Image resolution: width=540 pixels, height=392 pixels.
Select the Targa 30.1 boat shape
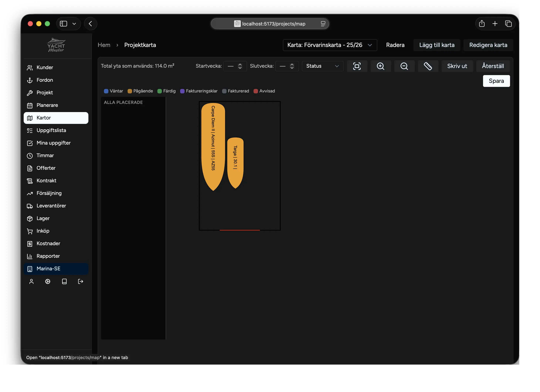point(236,163)
